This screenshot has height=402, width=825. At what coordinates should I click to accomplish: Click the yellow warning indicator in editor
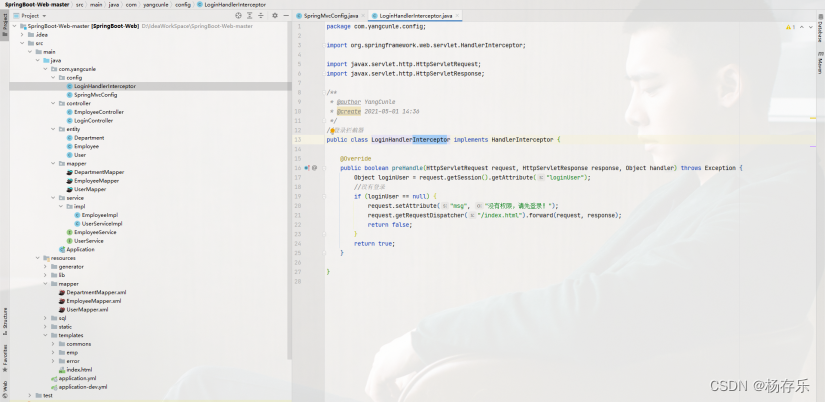(x=790, y=27)
